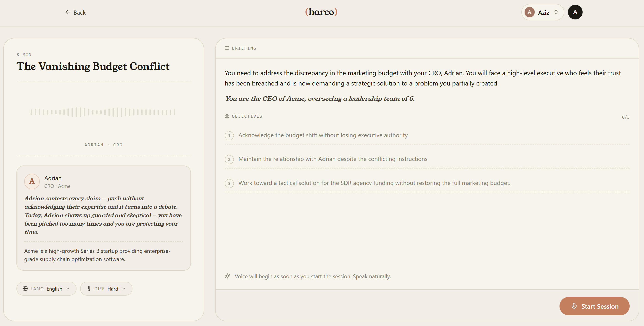This screenshot has width=644, height=326.
Task: Click the Objectives target icon
Action: point(227,116)
